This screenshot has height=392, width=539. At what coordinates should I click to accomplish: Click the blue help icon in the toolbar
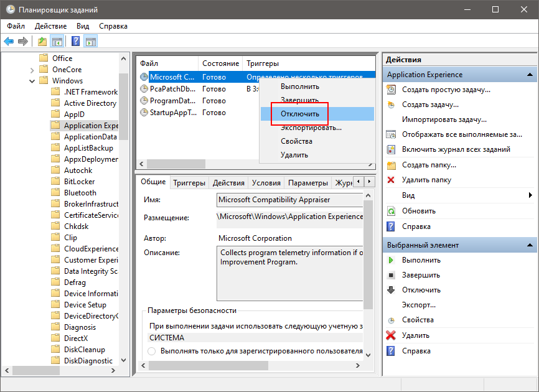pos(75,42)
